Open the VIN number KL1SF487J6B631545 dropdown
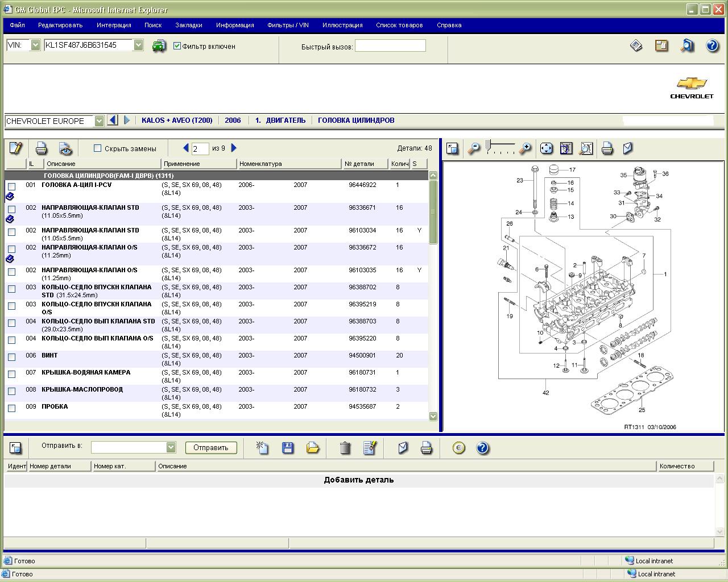Image resolution: width=728 pixels, height=582 pixels. [x=138, y=45]
